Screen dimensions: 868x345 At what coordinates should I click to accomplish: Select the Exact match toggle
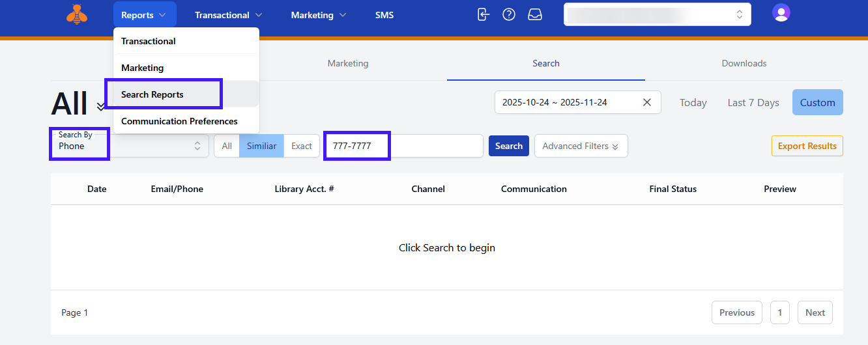tap(302, 146)
